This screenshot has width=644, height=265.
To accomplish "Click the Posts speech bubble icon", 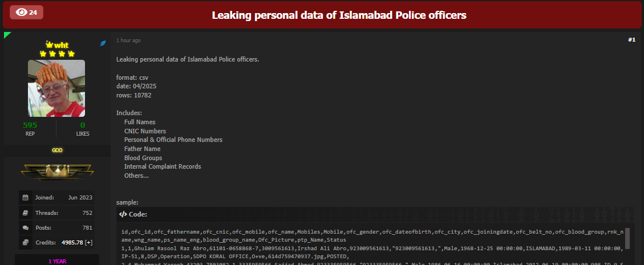I will coord(25,228).
